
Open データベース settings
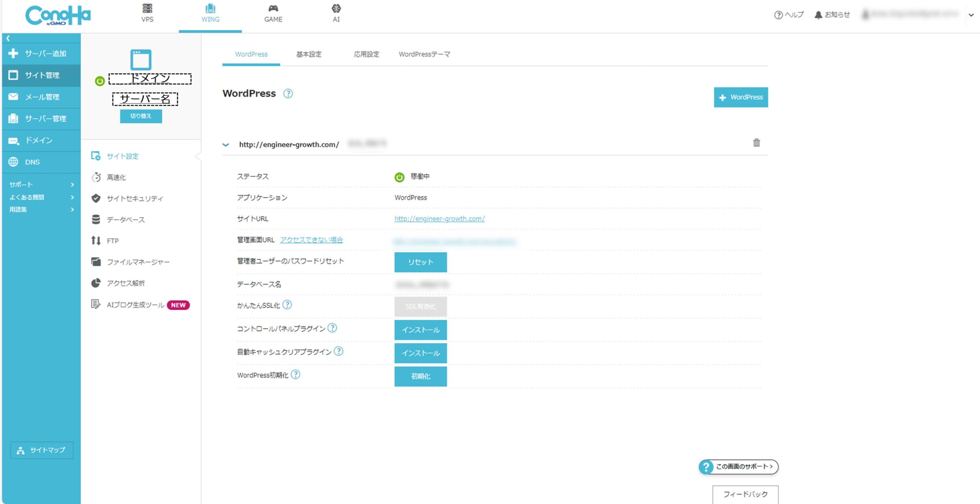point(118,219)
